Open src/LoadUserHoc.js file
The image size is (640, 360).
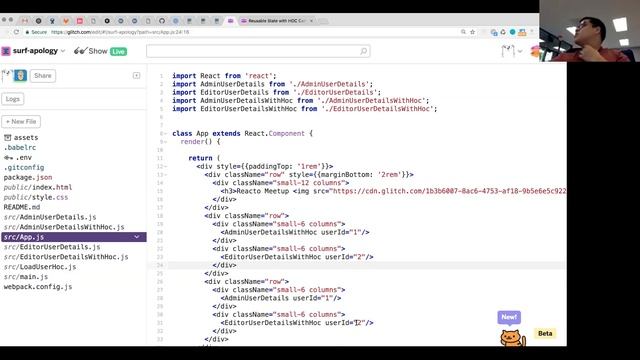pyautogui.click(x=40, y=267)
